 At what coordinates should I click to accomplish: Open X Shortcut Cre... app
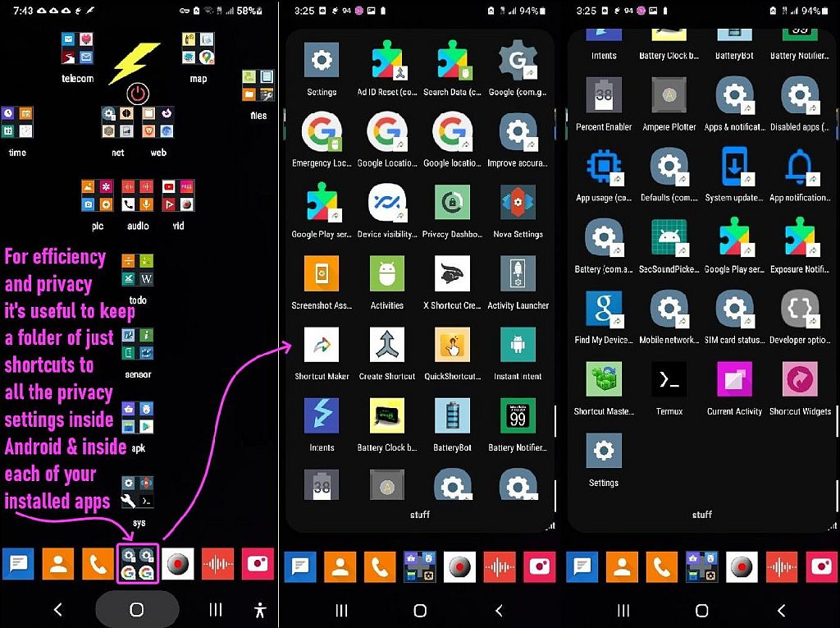[453, 273]
